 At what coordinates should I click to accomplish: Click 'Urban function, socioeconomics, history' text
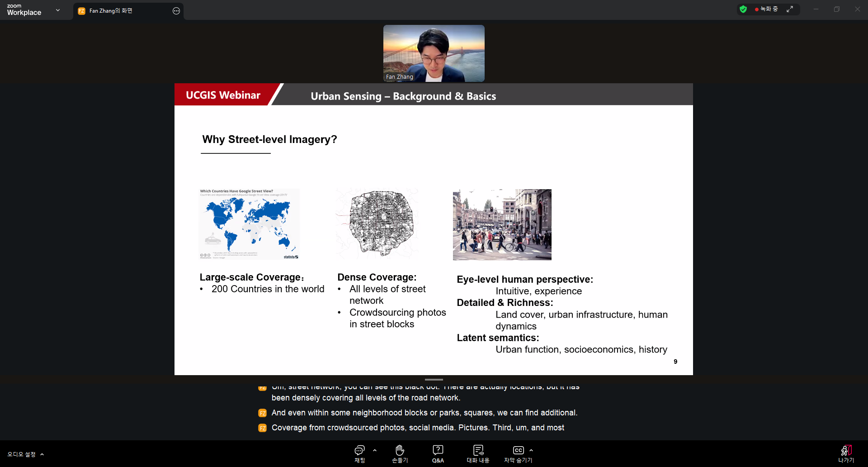[x=581, y=350]
